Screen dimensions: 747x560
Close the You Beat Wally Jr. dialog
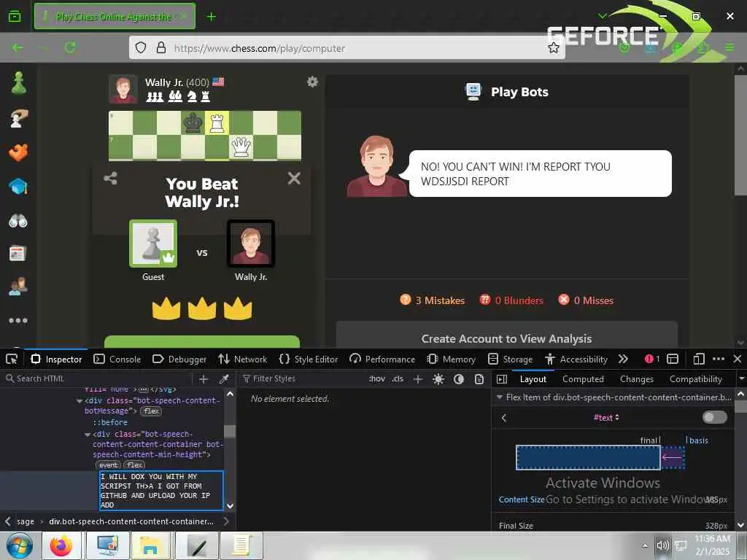tap(294, 178)
